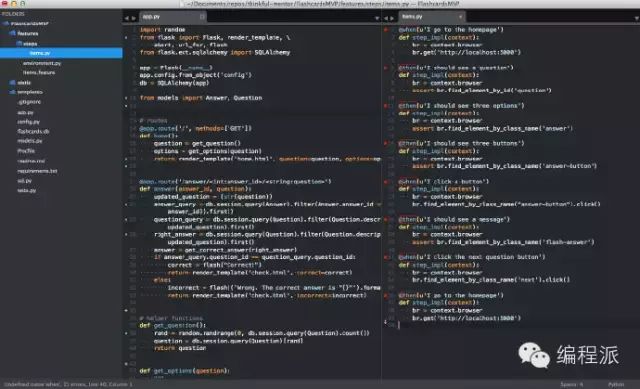The width and height of the screenshot is (640, 389).
Task: Open flashcards.db from the sidebar
Action: point(33,131)
